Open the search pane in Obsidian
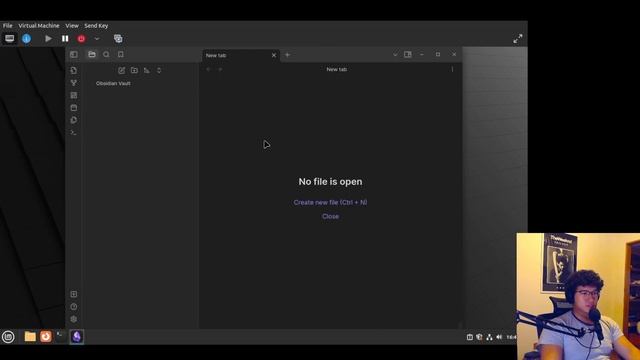The width and height of the screenshot is (640, 360). click(x=106, y=54)
